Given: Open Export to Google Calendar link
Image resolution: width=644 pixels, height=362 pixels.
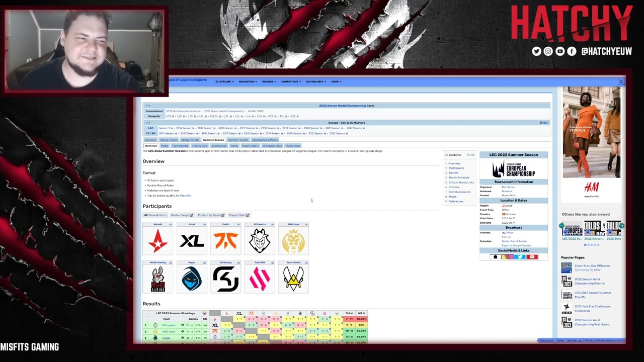Looking at the screenshot, I should pyautogui.click(x=516, y=245).
